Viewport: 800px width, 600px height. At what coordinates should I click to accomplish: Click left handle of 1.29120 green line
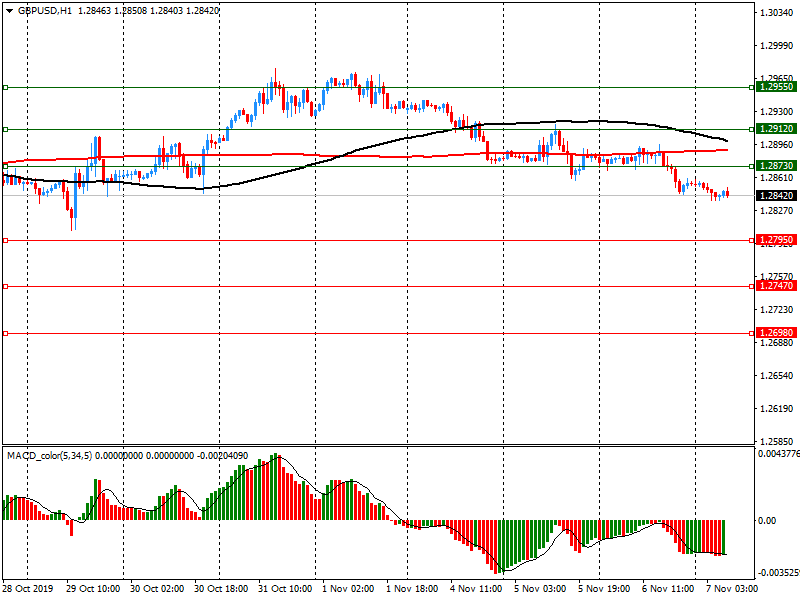5,129
